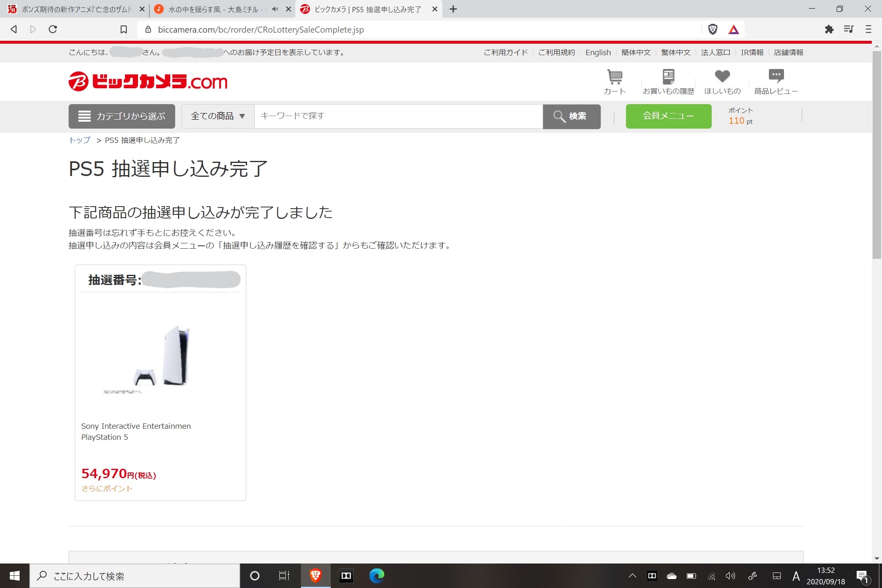Focus the keyword search field
The height and width of the screenshot is (588, 882).
point(398,116)
